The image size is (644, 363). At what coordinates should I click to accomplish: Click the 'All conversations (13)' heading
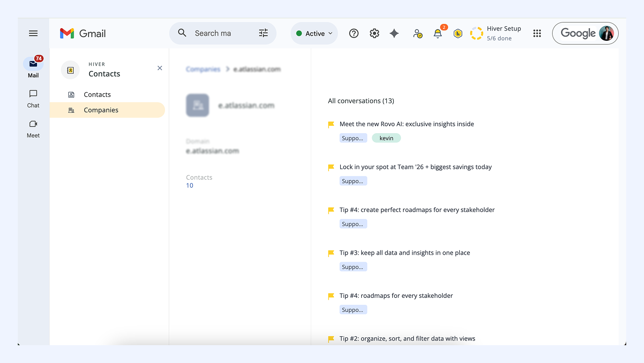[361, 101]
